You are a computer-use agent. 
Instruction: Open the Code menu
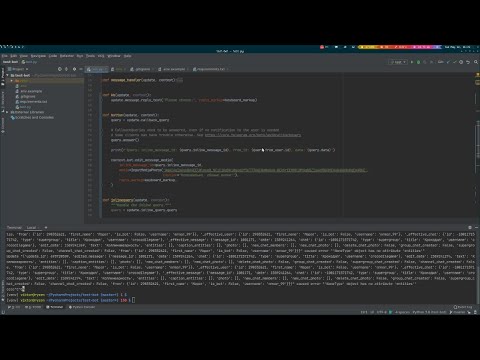point(53,56)
